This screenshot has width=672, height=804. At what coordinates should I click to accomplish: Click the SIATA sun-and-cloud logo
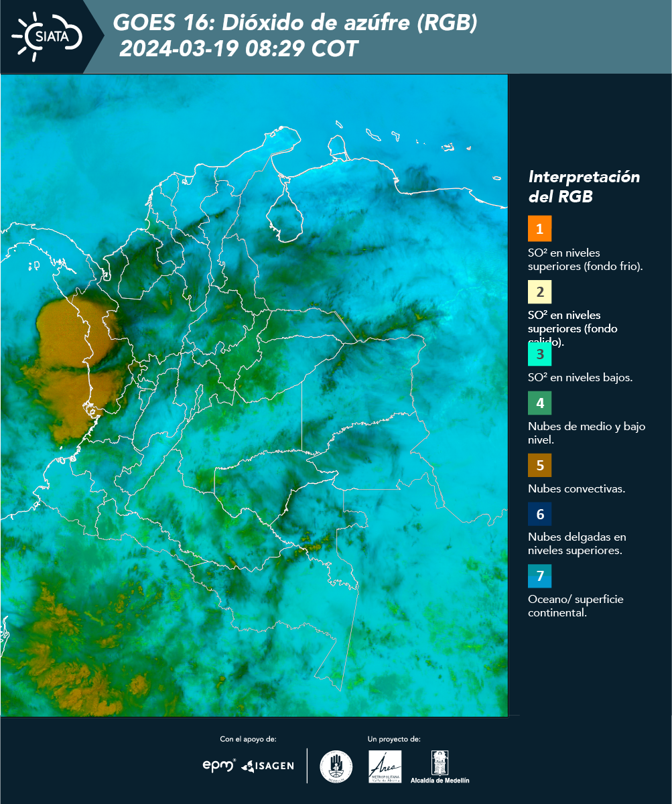tap(47, 36)
